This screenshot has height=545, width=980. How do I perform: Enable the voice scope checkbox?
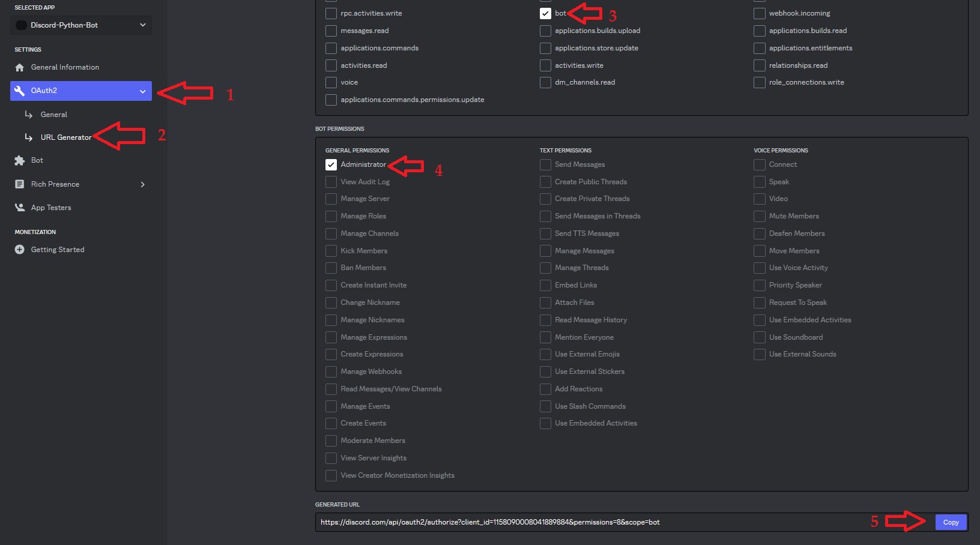pyautogui.click(x=331, y=82)
